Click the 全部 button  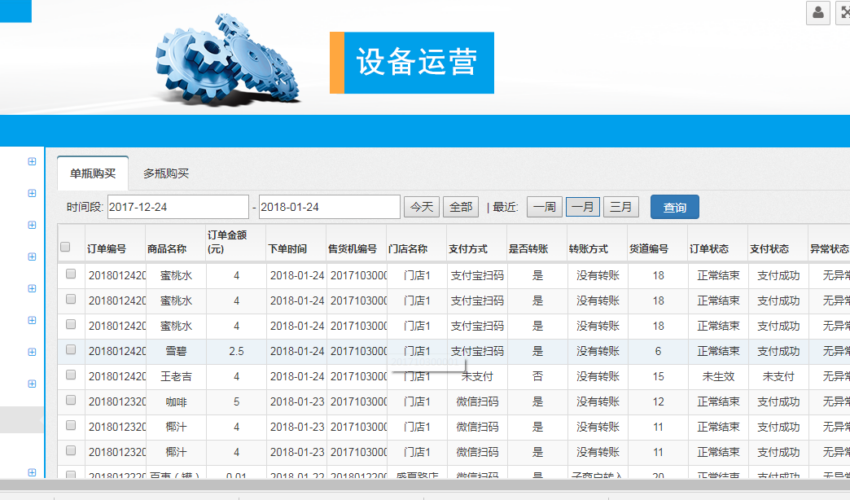461,207
